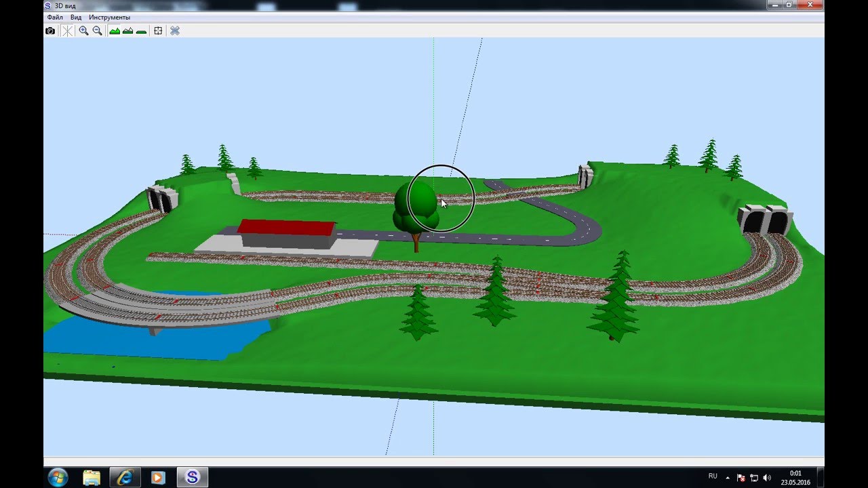
Task: Click the RU language indicator
Action: point(713,476)
